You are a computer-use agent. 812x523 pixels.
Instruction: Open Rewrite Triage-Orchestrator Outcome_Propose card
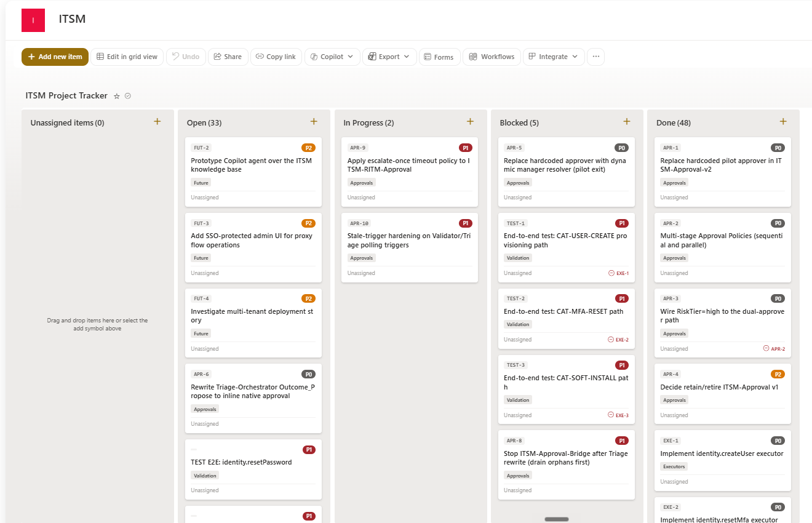pos(253,398)
